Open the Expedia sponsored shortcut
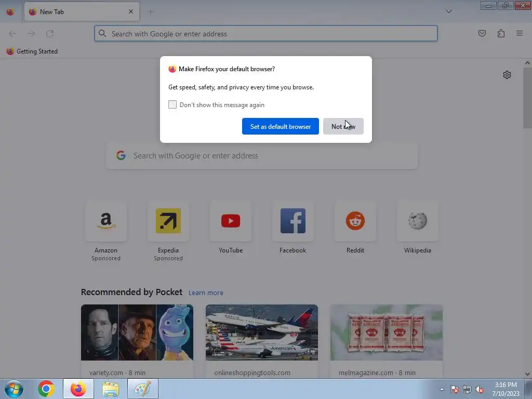Image resolution: width=532 pixels, height=399 pixels. (x=168, y=221)
